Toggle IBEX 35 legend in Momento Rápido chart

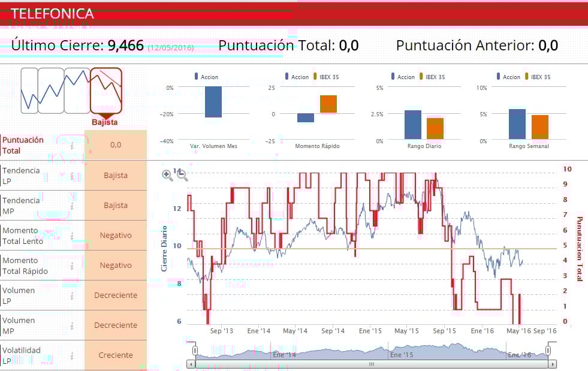pos(326,77)
